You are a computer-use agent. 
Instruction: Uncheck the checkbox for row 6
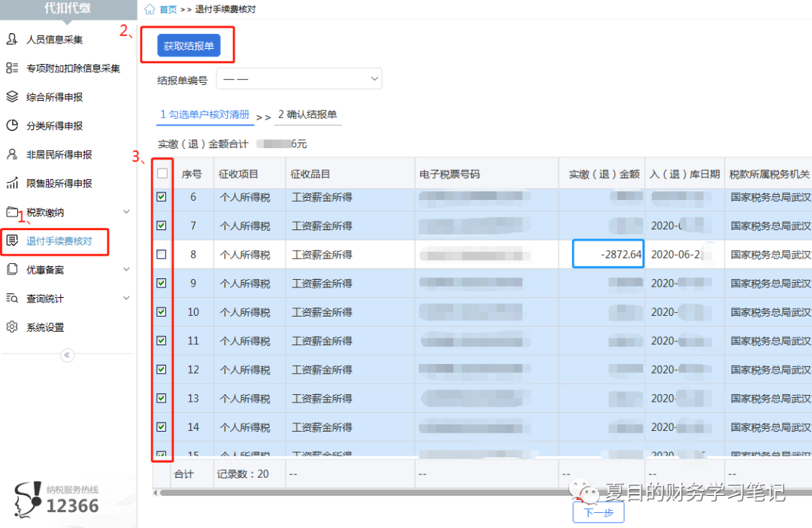pyautogui.click(x=161, y=196)
